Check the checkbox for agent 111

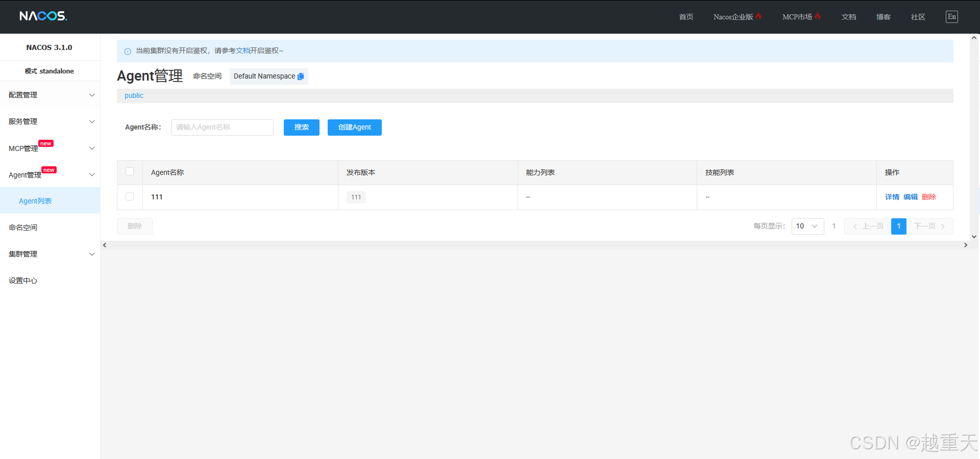pyautogui.click(x=130, y=196)
